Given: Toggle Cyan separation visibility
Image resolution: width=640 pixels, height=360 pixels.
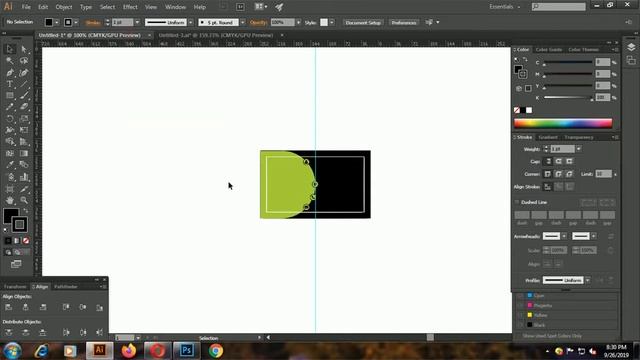Looking at the screenshot, I should click(x=520, y=295).
